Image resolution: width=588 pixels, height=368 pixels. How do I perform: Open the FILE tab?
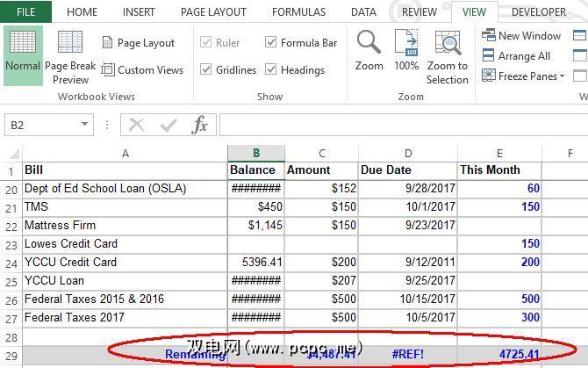click(x=25, y=11)
